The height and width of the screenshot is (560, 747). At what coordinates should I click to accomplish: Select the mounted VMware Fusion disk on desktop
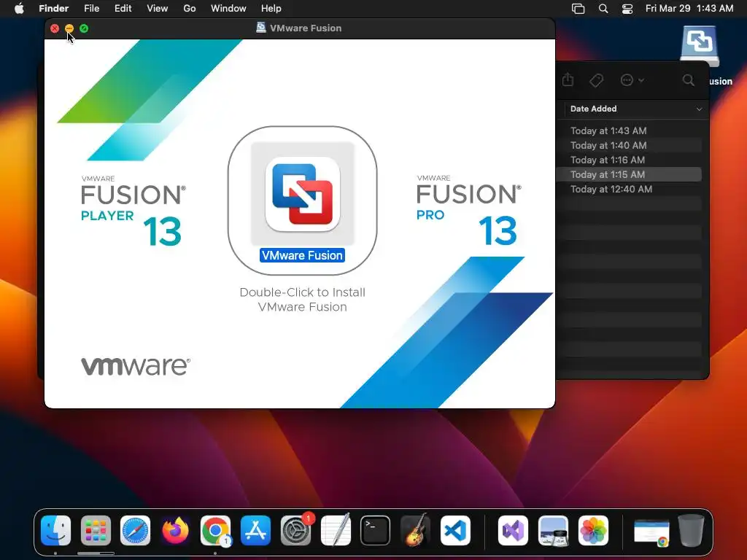(699, 45)
